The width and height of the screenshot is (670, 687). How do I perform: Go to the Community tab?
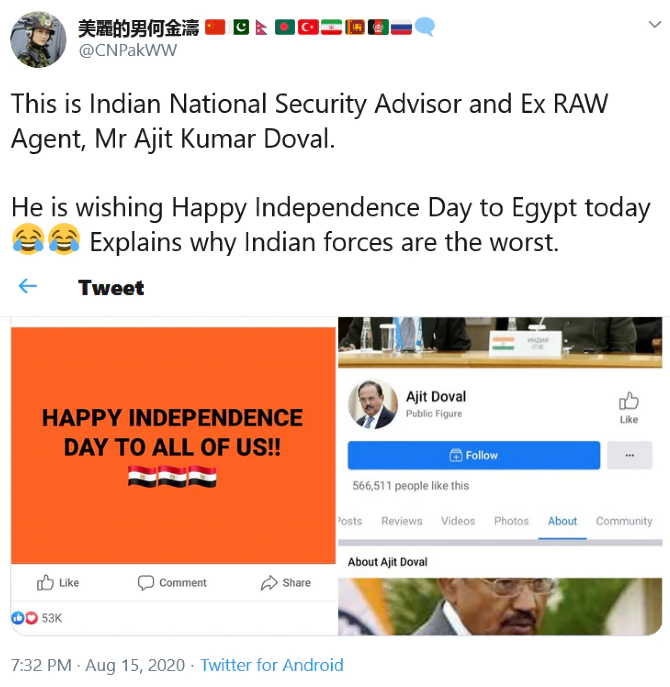(624, 521)
